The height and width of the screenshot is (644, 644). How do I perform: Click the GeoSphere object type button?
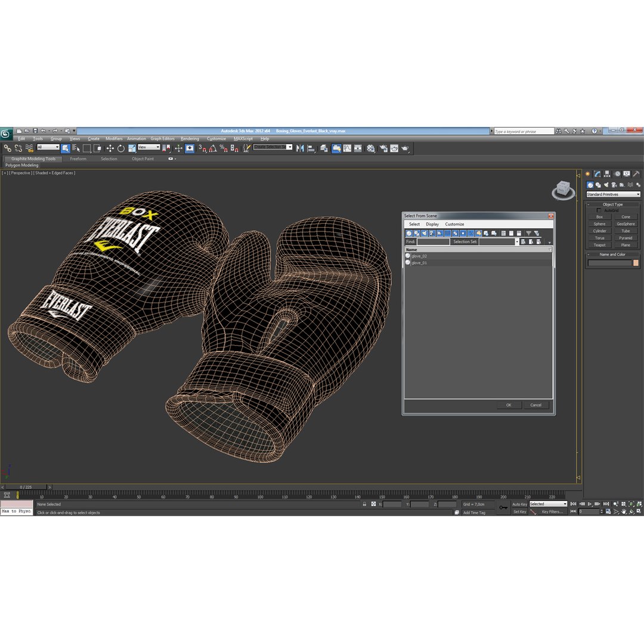(x=626, y=224)
